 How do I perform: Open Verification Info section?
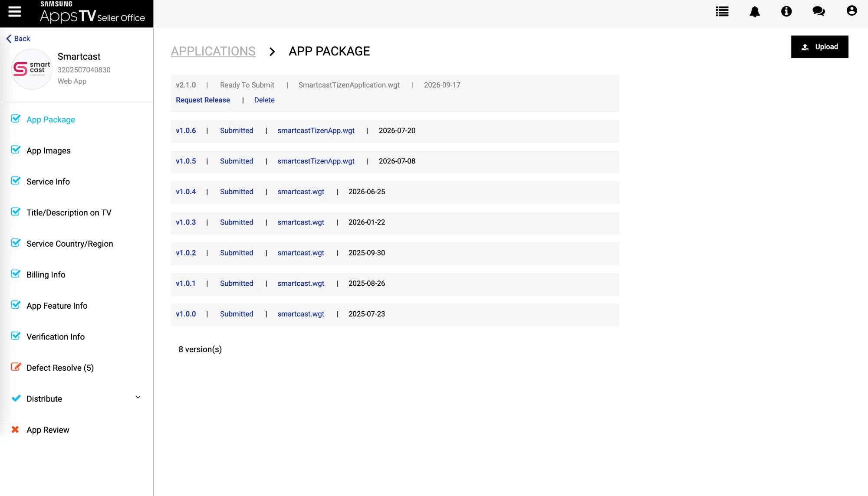(x=56, y=337)
